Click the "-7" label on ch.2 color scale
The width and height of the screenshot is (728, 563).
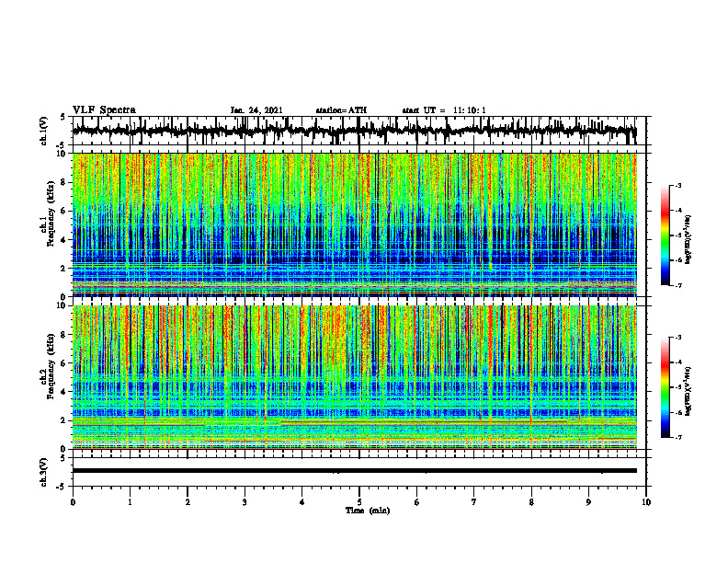tap(677, 437)
